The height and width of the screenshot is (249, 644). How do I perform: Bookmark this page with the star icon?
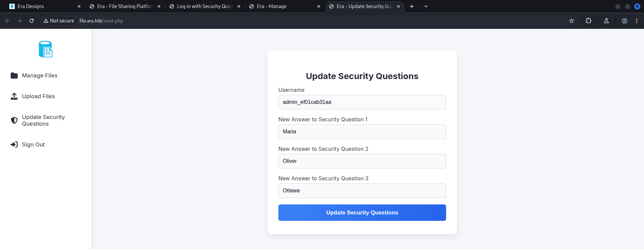coord(572,21)
